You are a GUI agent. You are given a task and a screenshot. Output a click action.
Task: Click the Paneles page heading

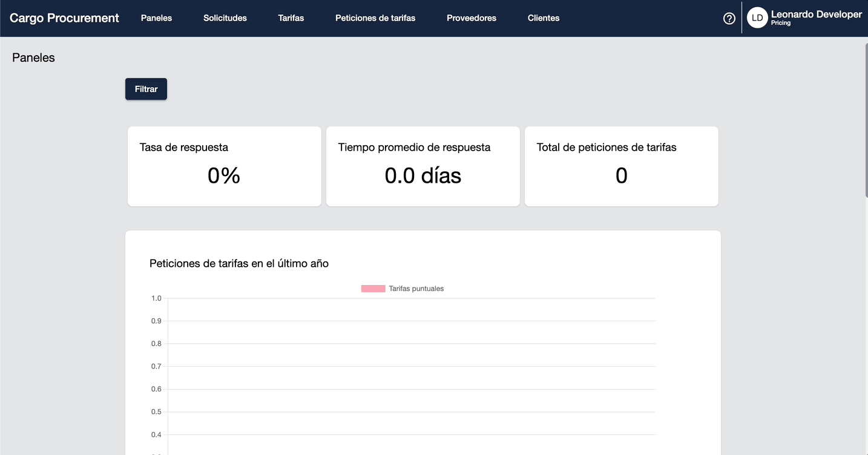pos(33,58)
